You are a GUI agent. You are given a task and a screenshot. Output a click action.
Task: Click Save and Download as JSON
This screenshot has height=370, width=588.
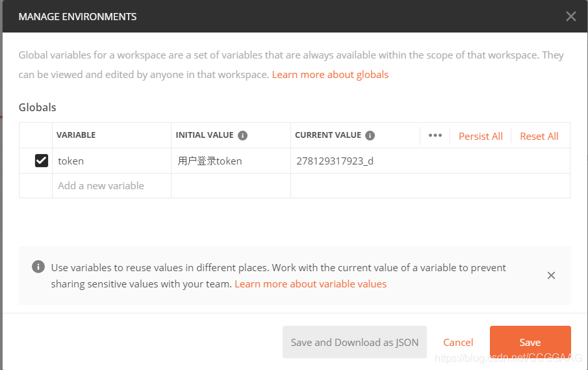(x=355, y=342)
